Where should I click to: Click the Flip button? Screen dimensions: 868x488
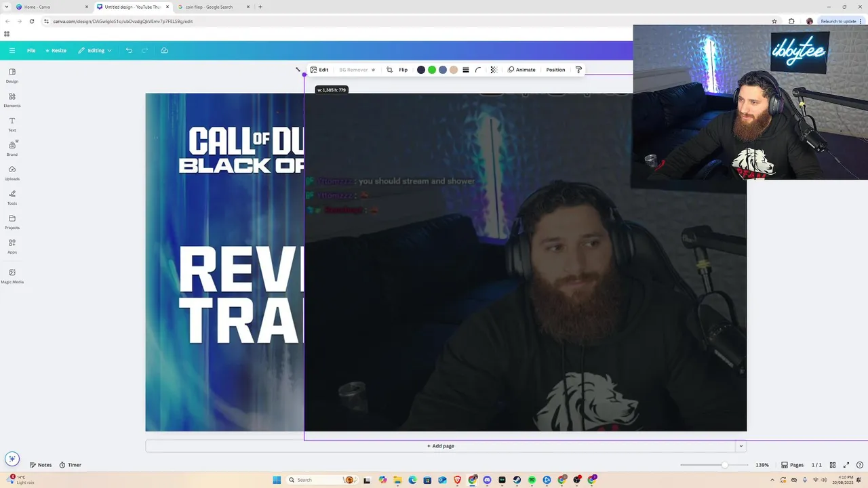point(403,70)
